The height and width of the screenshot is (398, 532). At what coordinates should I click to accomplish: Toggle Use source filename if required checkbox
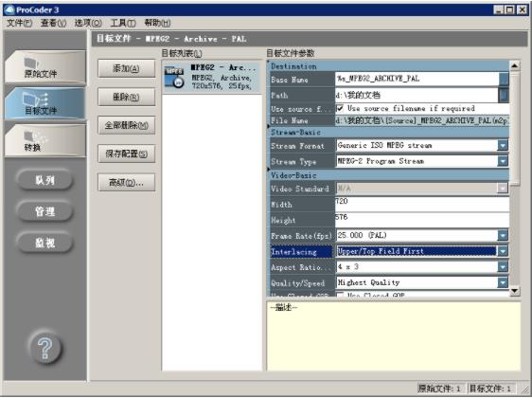[x=340, y=108]
